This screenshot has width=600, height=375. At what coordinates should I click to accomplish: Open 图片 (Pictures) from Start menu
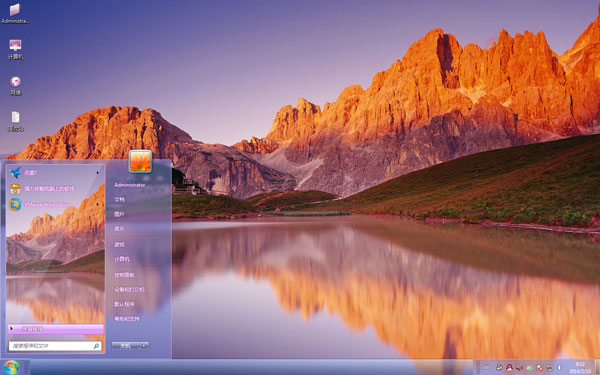click(119, 215)
